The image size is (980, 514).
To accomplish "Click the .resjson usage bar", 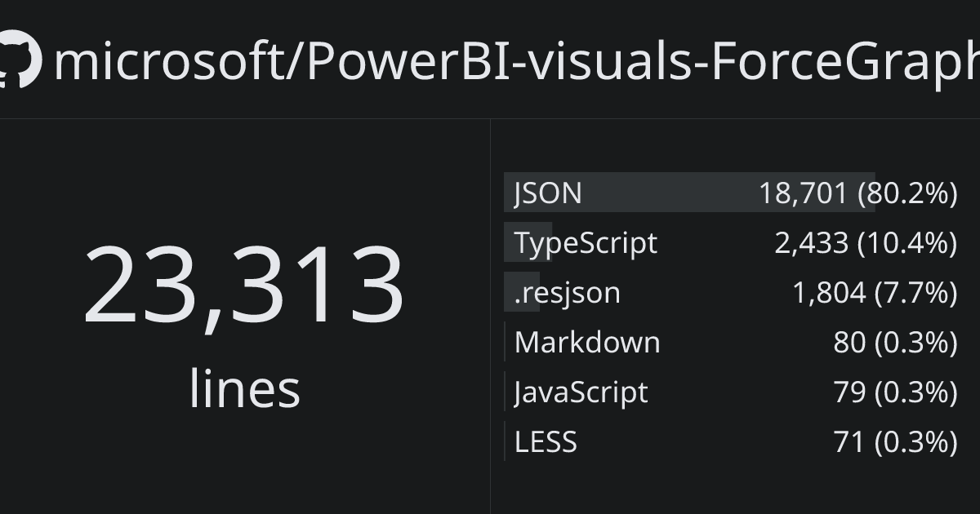I will [x=522, y=292].
